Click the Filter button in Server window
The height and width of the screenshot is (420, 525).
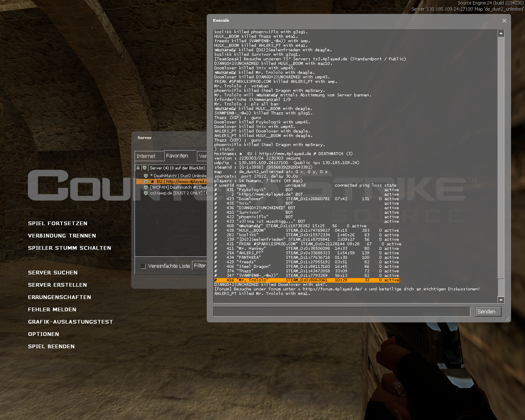[200, 266]
